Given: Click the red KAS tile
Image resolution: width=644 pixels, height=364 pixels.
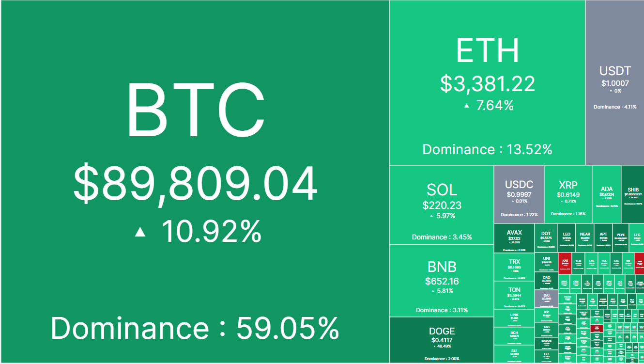Looking at the screenshot, I should point(565,263).
